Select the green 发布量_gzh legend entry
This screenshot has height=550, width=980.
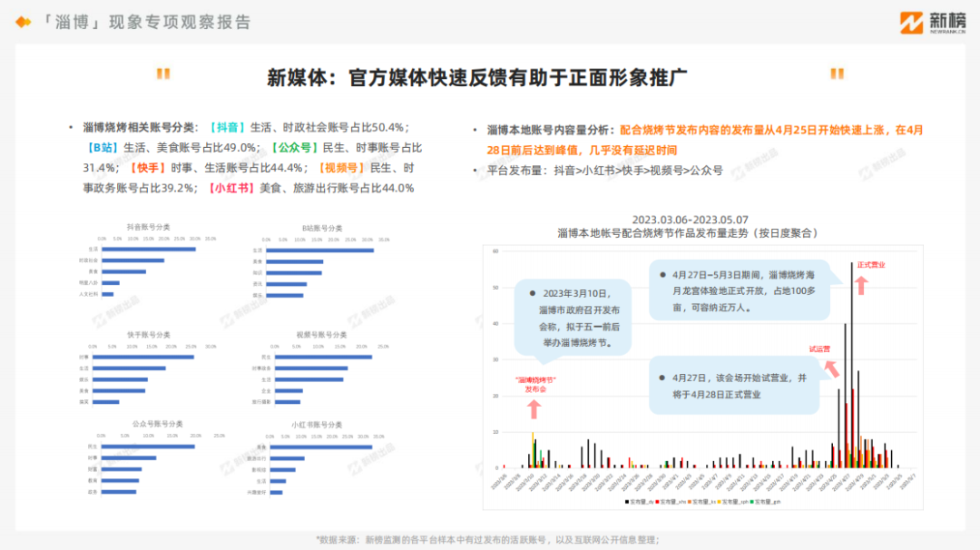pyautogui.click(x=766, y=502)
